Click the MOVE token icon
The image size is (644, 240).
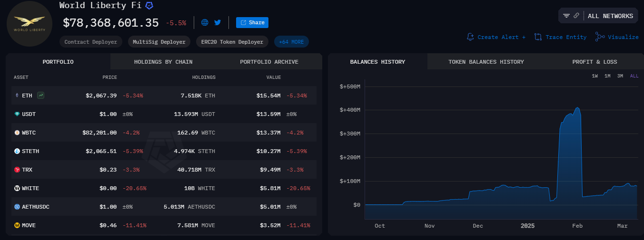pyautogui.click(x=18, y=225)
